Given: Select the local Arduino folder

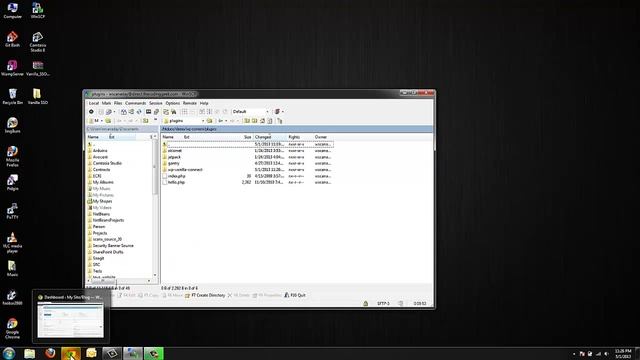Looking at the screenshot, I should pos(100,151).
